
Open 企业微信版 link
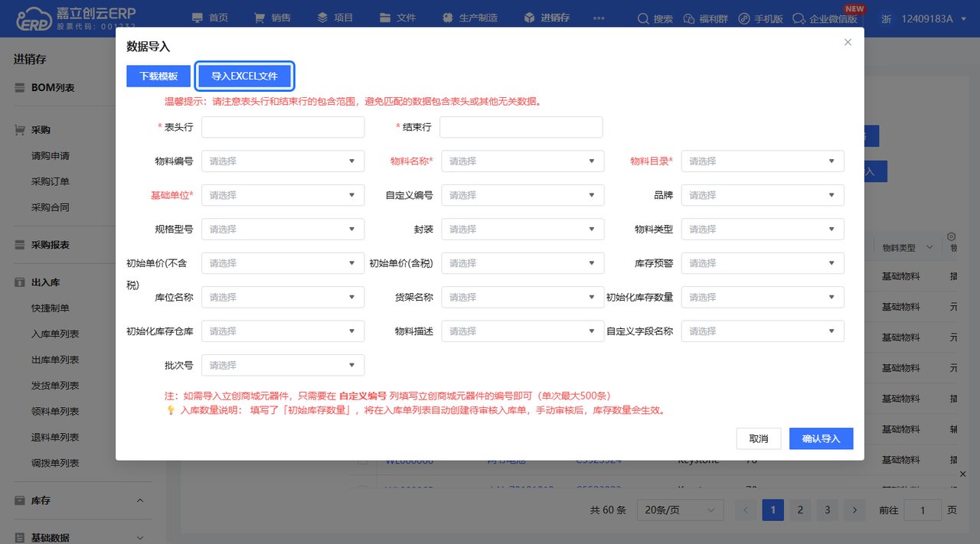825,18
